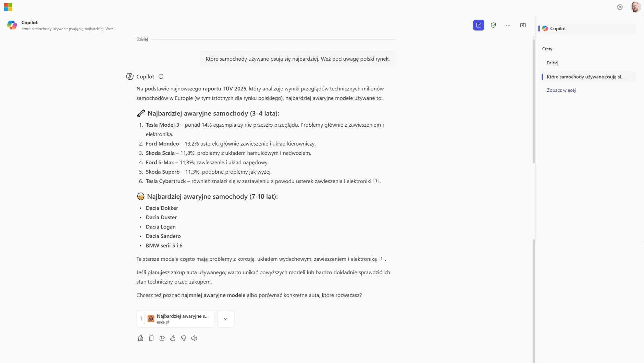
Task: Expand the sources list chevron
Action: coord(226,319)
